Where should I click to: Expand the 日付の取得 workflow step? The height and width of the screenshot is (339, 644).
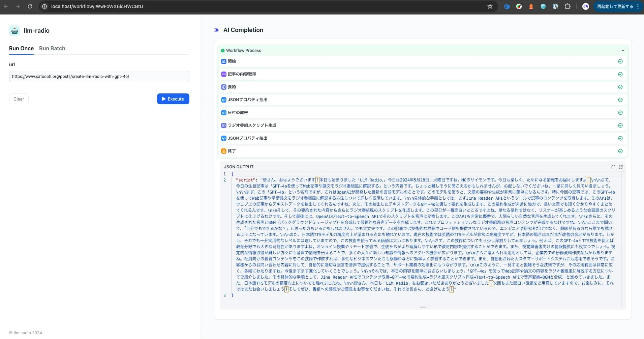click(x=423, y=113)
